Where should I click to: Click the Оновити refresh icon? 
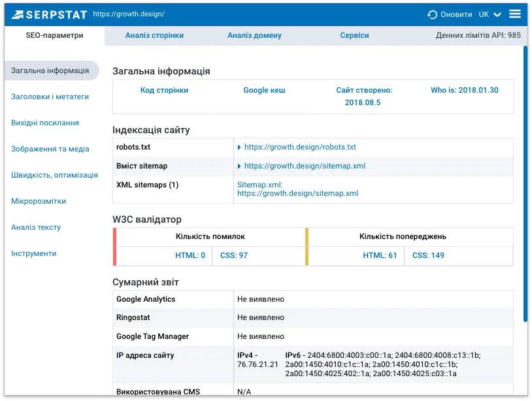point(432,14)
